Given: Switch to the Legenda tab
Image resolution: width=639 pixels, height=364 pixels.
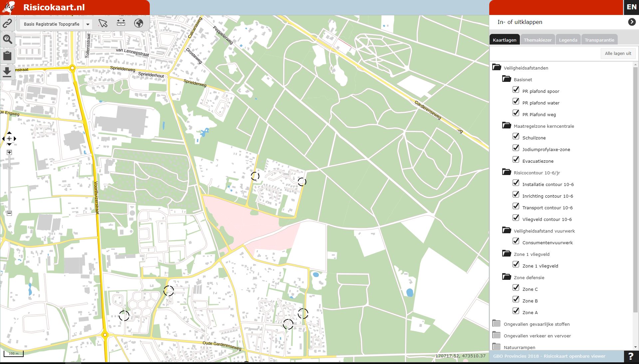Looking at the screenshot, I should pyautogui.click(x=568, y=40).
